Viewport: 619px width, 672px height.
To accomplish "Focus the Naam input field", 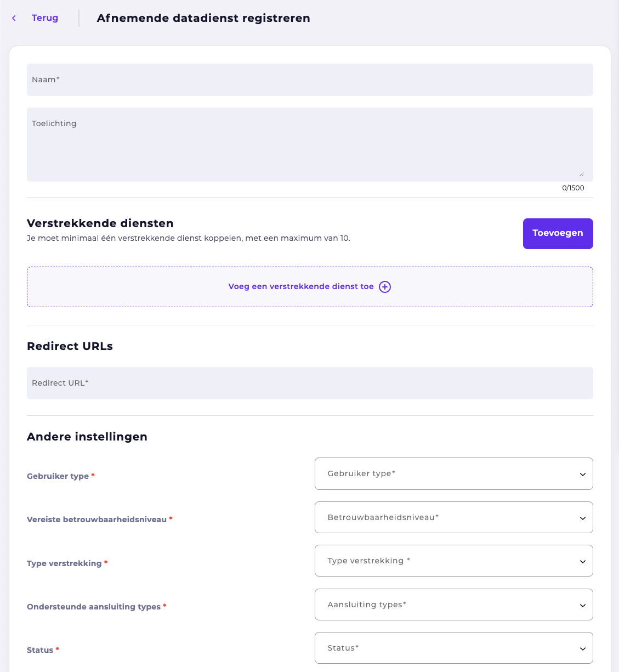I will [x=310, y=80].
